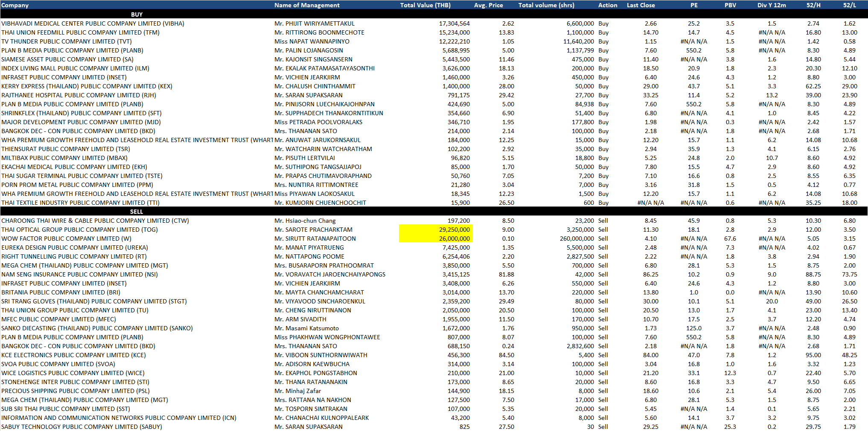The width and height of the screenshot is (868, 431).
Task: Select the highlighted 29,250,000 value cell
Action: tap(436, 230)
